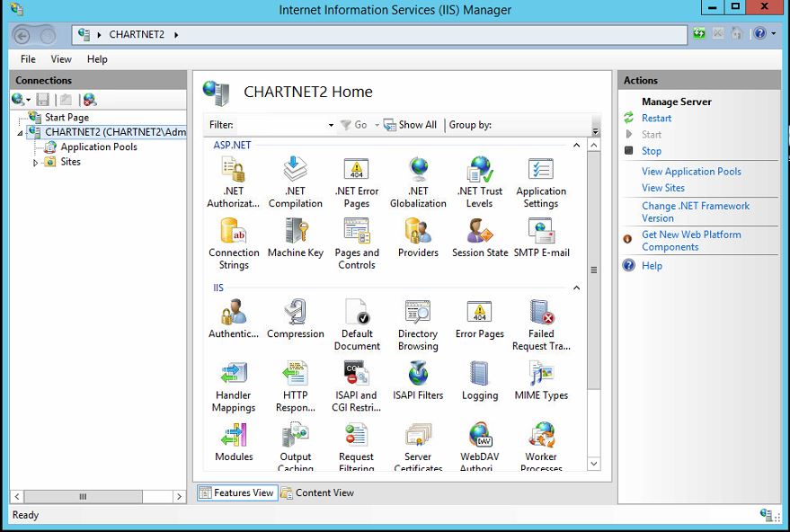Open ISAPI and CGI Restrictions feature

(357, 386)
